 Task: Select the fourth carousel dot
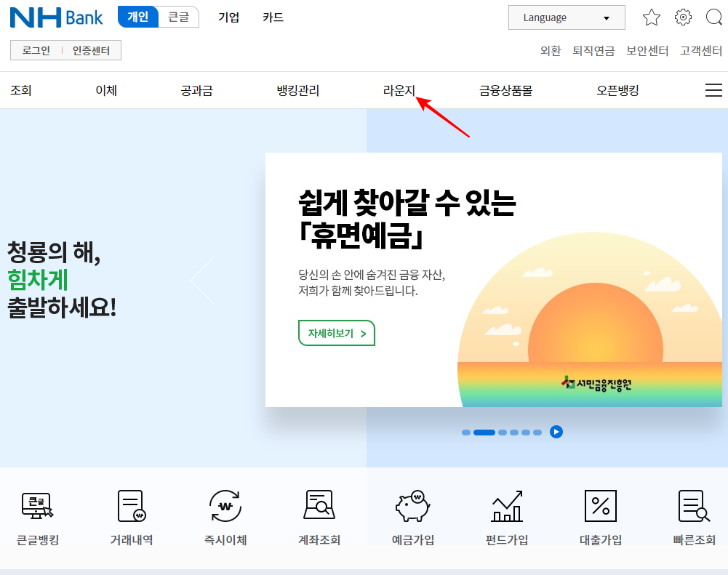pyautogui.click(x=513, y=432)
